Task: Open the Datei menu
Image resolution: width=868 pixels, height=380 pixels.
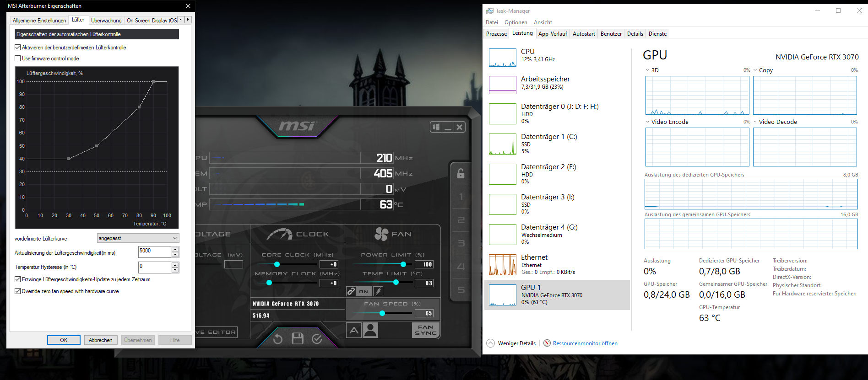Action: [x=492, y=22]
